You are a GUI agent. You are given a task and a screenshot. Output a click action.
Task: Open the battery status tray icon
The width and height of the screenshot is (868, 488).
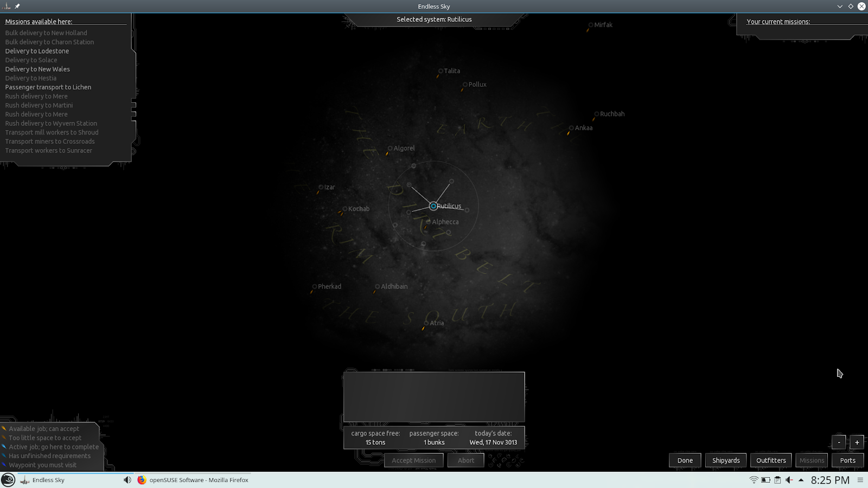pyautogui.click(x=765, y=480)
